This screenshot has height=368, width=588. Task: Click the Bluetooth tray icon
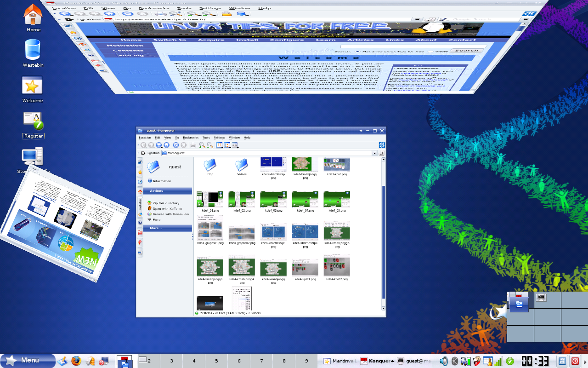point(455,361)
